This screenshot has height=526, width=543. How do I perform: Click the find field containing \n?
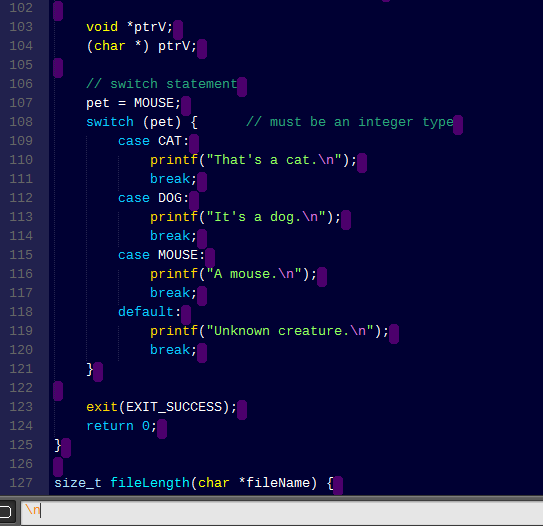pos(282,512)
